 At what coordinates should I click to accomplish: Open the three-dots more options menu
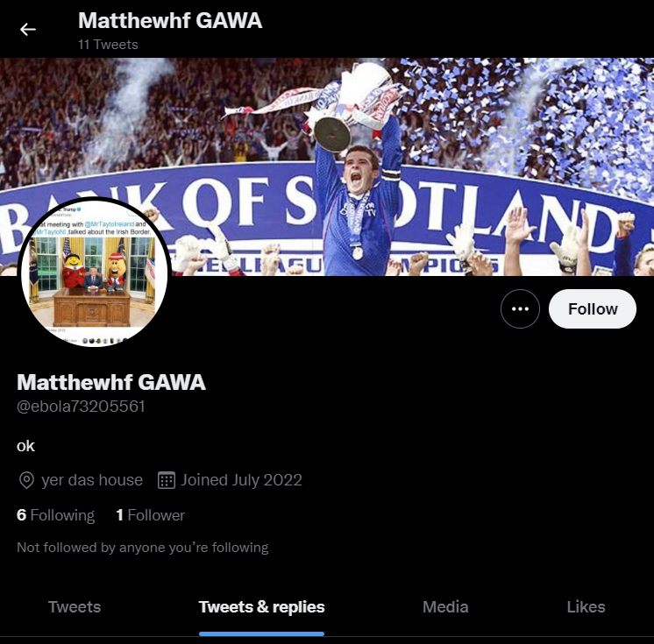tap(520, 309)
